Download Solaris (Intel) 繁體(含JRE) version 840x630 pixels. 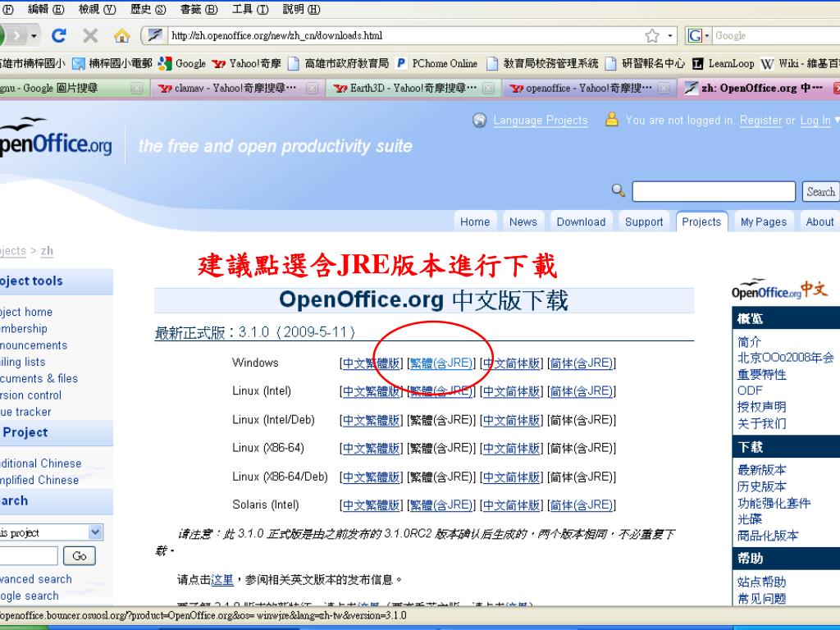tap(441, 505)
